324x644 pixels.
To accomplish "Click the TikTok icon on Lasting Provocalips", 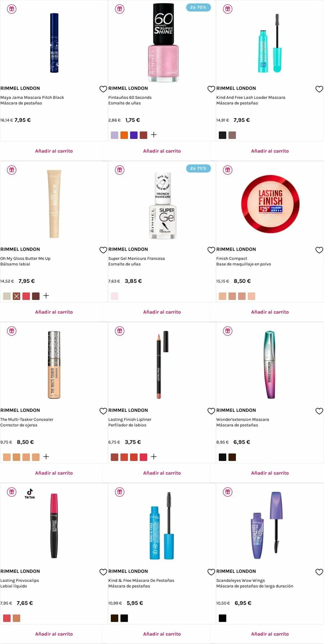I will coord(30,493).
